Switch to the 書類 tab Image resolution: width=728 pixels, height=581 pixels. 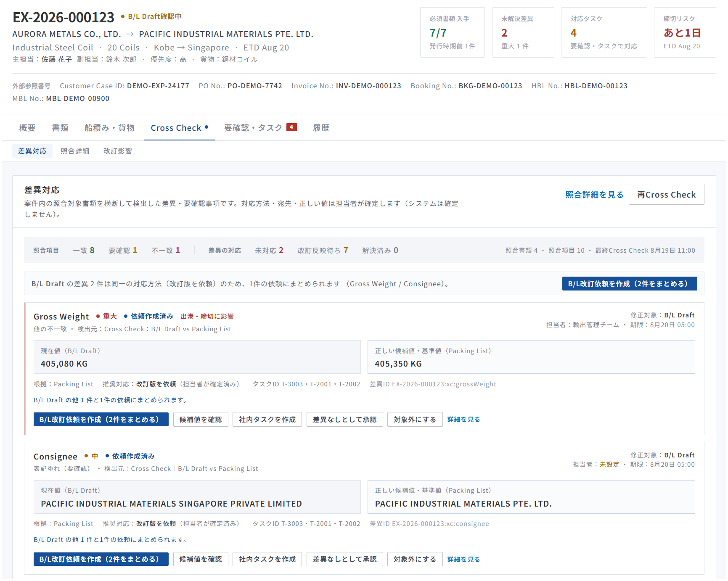pos(60,128)
